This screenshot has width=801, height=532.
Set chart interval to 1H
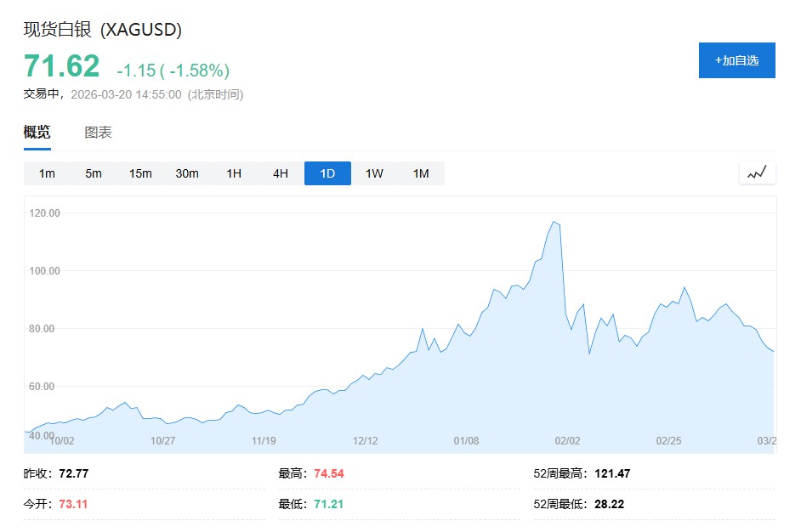(234, 173)
